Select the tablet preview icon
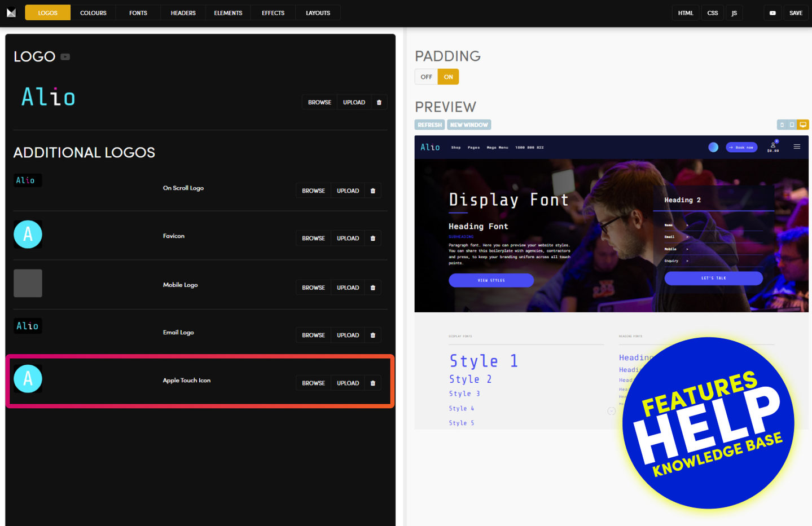 pos(792,125)
